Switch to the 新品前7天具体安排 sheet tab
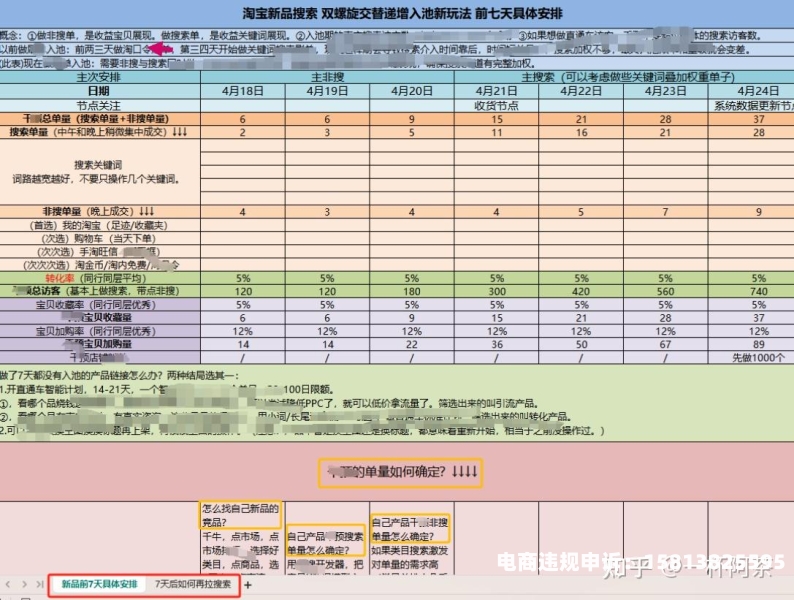 point(99,584)
